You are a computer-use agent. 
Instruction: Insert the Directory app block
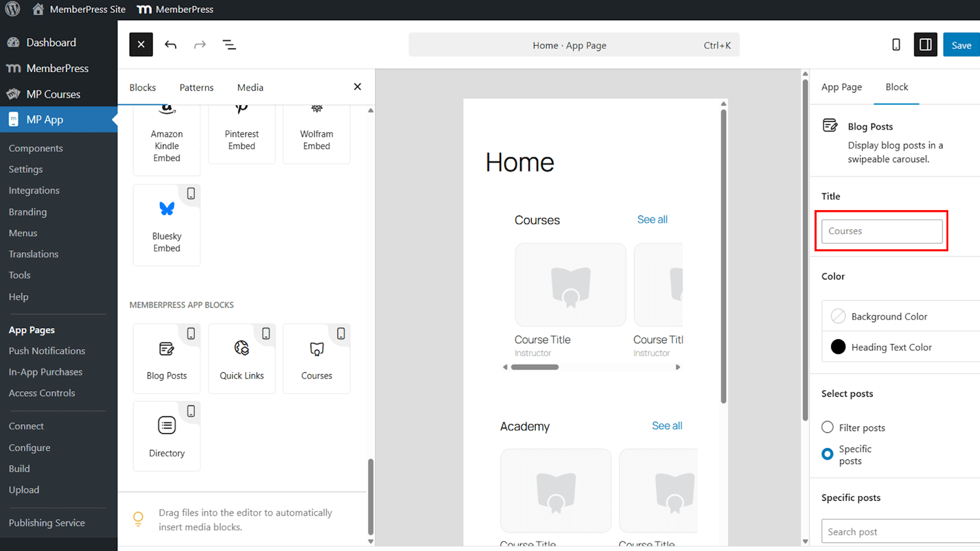(x=167, y=436)
